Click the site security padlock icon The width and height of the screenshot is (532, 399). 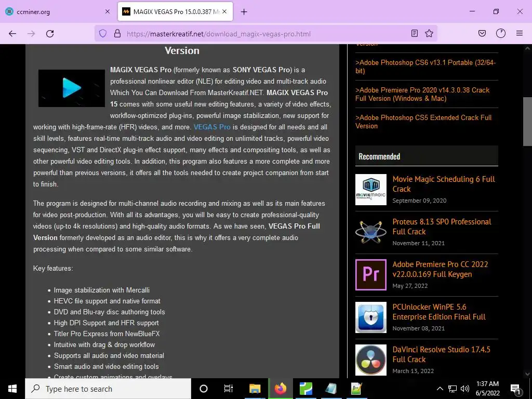pos(117,34)
